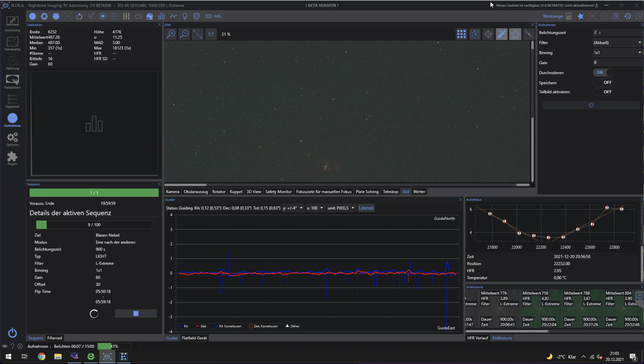Click the flat panel light bulb icon
This screenshot has height=364, width=644.
[x=185, y=16]
